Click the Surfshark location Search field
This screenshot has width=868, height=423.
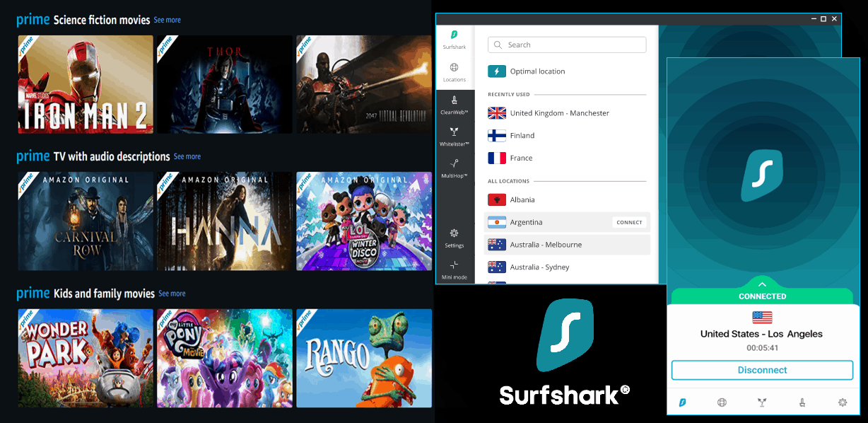[567, 45]
